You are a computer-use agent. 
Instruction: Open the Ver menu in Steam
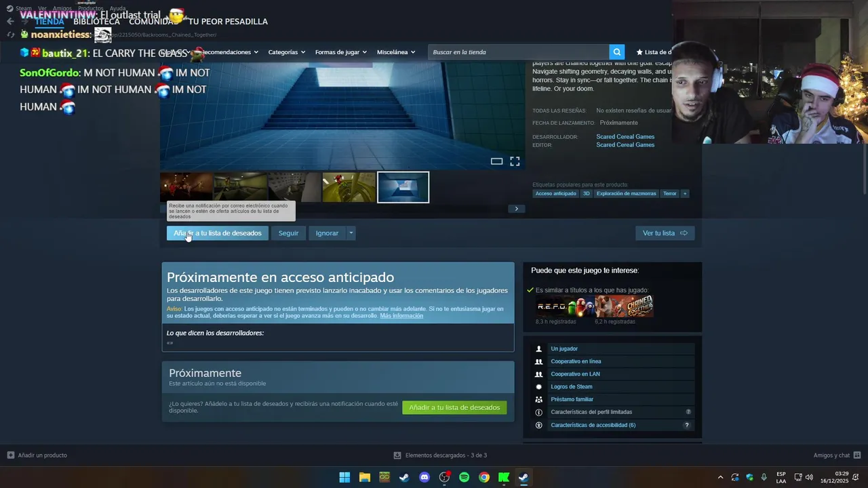[x=42, y=9]
